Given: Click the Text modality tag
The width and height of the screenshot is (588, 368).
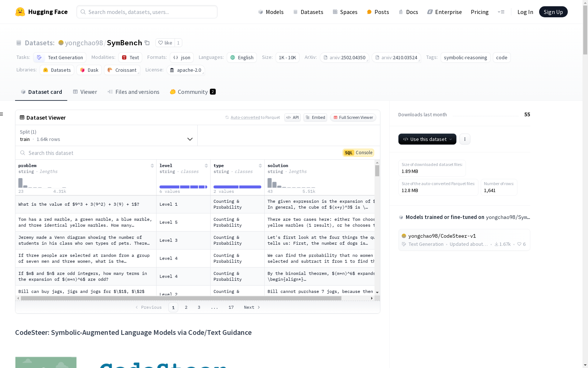Looking at the screenshot, I should [130, 57].
